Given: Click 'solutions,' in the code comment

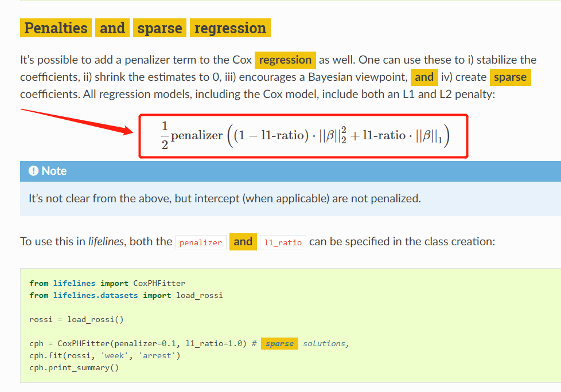Looking at the screenshot, I should (x=326, y=344).
